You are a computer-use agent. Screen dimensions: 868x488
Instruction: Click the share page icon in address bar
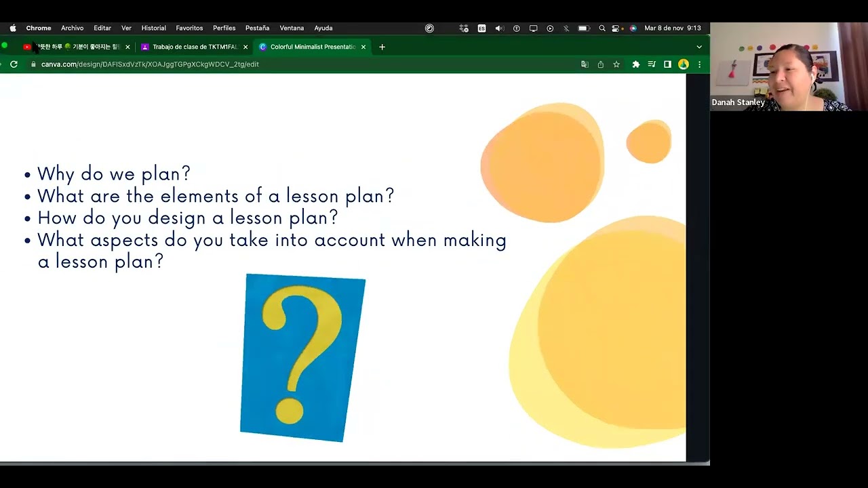(x=600, y=64)
